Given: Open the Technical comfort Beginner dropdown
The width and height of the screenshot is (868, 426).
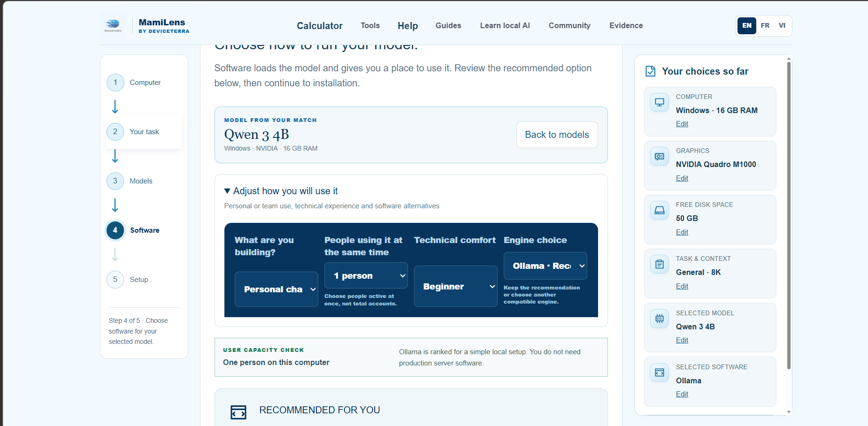Looking at the screenshot, I should pos(456,286).
